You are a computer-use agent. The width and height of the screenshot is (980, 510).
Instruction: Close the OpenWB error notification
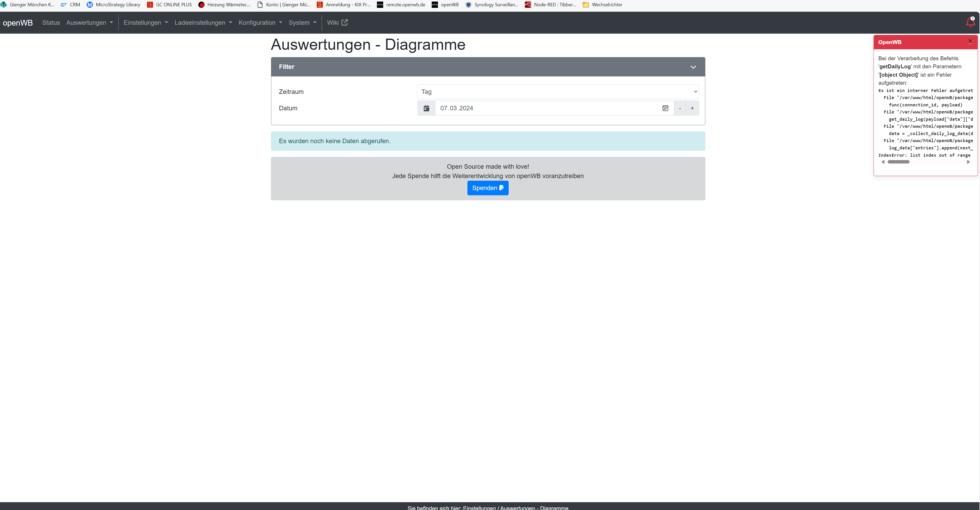[970, 42]
